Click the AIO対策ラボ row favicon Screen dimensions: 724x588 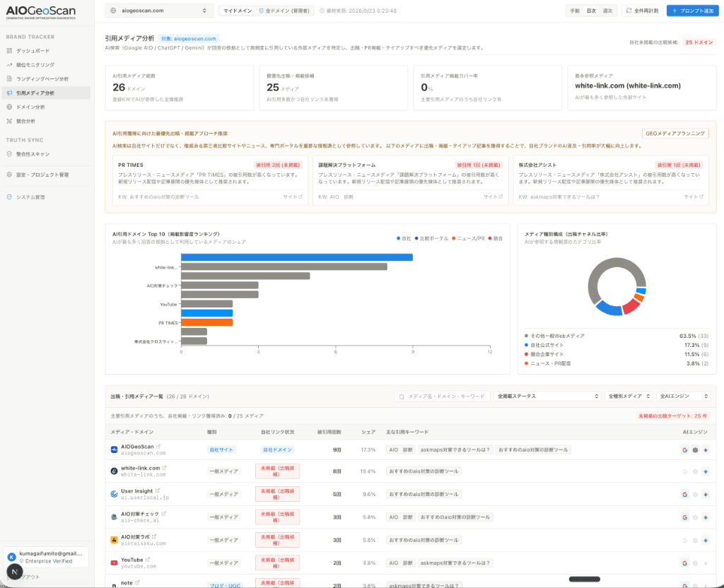pos(114,539)
